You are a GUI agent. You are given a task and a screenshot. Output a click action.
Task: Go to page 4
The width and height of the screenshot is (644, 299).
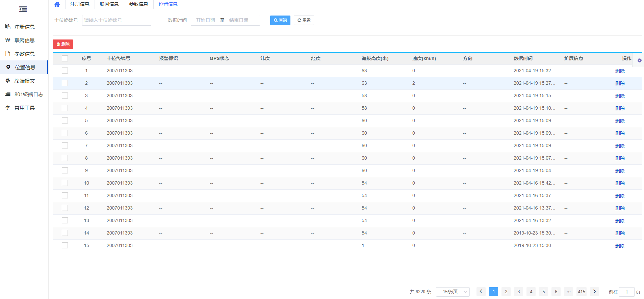tap(531, 292)
